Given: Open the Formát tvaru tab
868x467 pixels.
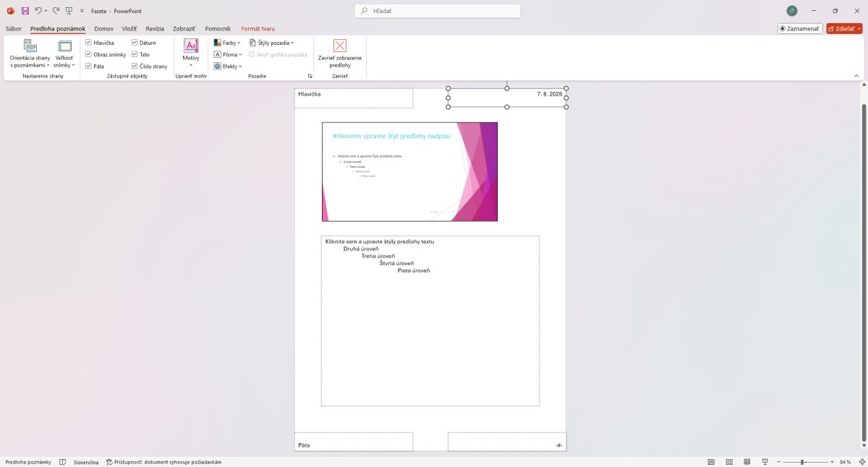Looking at the screenshot, I should click(x=258, y=28).
